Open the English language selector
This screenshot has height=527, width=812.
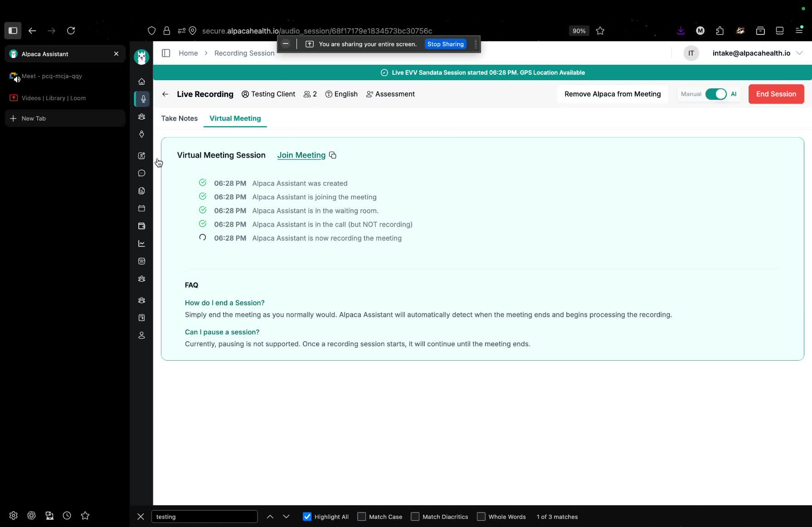click(341, 94)
